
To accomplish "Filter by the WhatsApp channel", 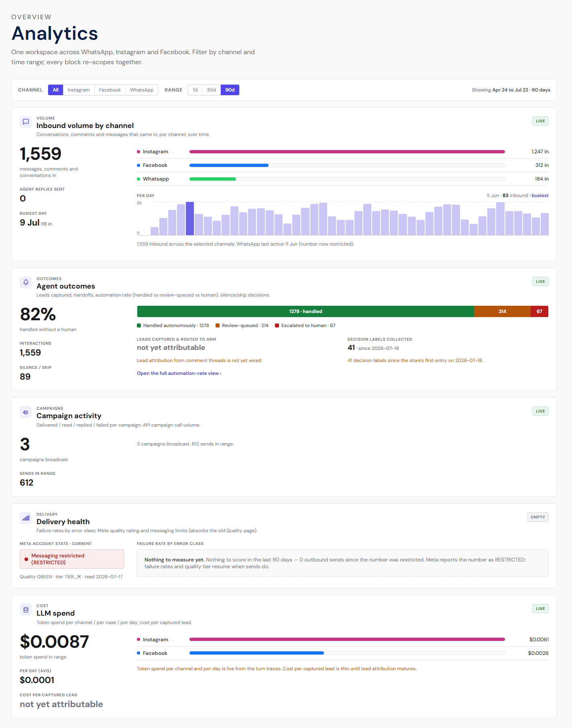I will [142, 90].
